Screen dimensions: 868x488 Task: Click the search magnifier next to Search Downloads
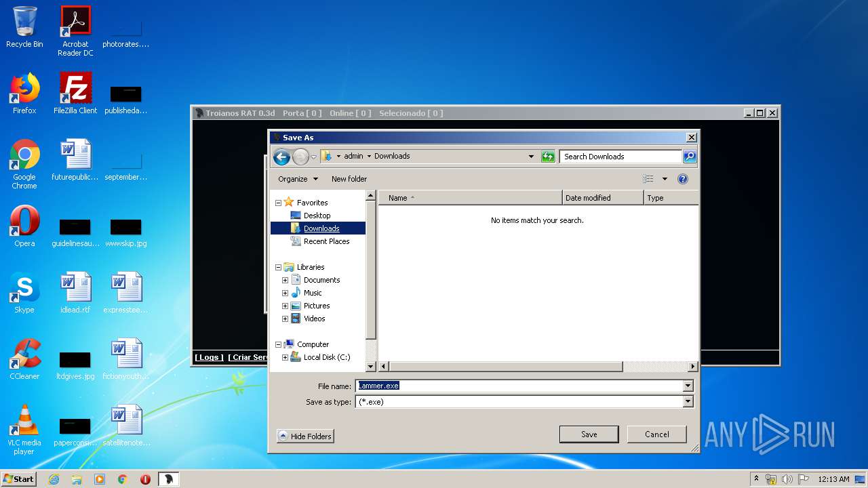click(x=689, y=157)
